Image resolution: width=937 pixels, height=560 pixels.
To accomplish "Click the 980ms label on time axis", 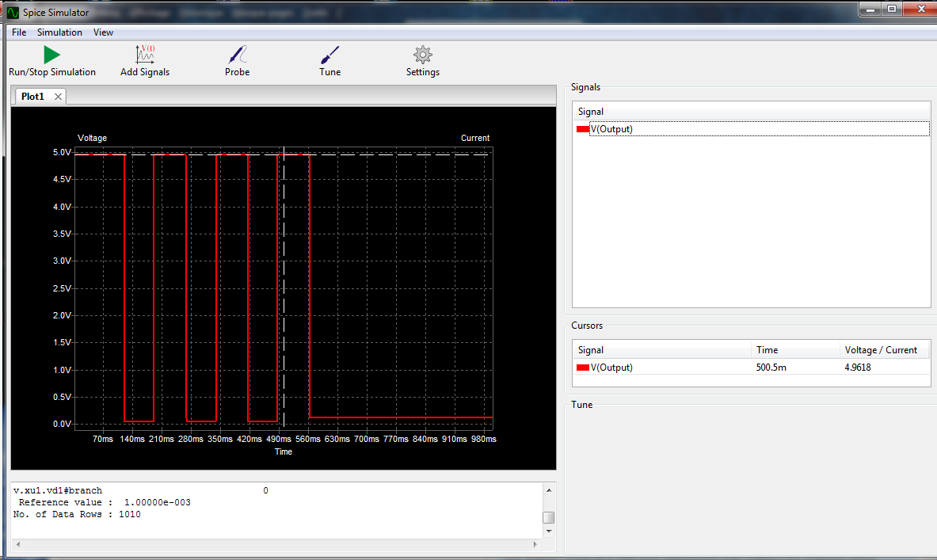I will tap(483, 440).
